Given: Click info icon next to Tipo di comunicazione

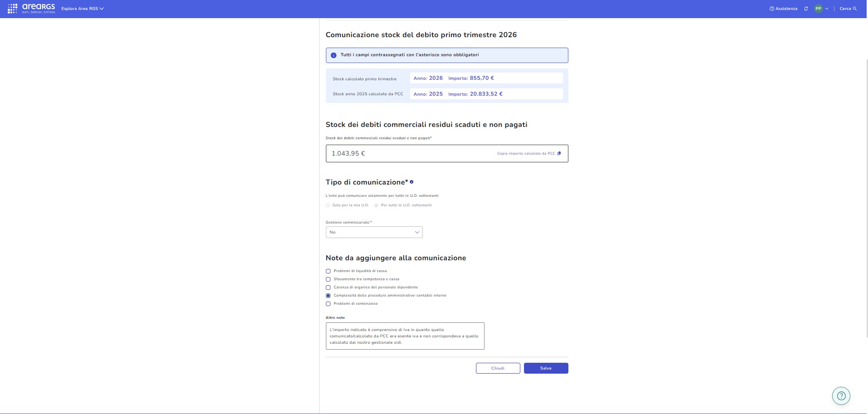Looking at the screenshot, I should [x=412, y=182].
